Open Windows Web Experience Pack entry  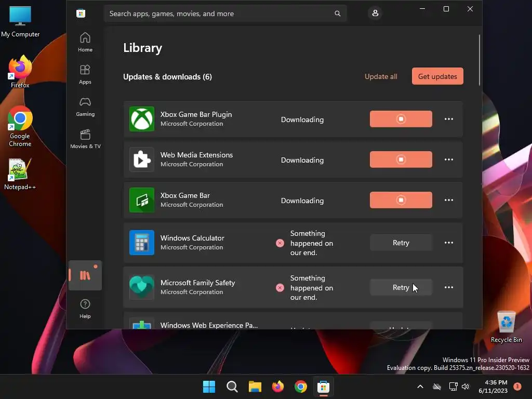click(x=293, y=321)
